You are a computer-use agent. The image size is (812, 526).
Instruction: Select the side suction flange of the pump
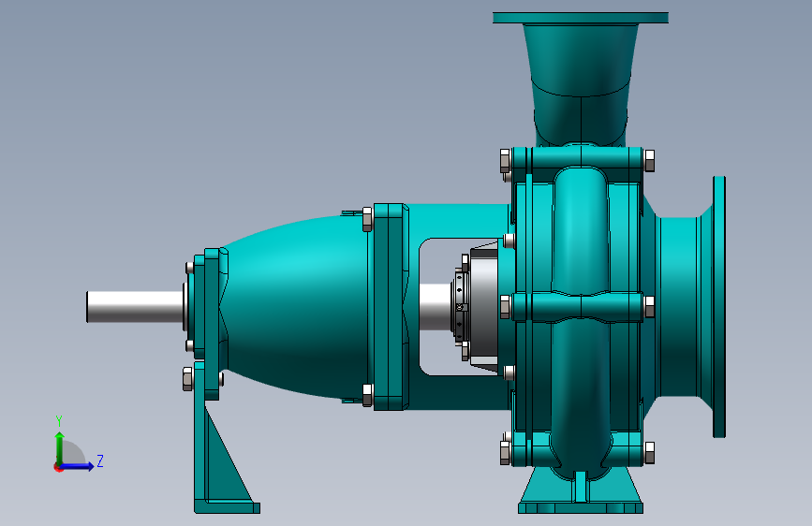718,307
